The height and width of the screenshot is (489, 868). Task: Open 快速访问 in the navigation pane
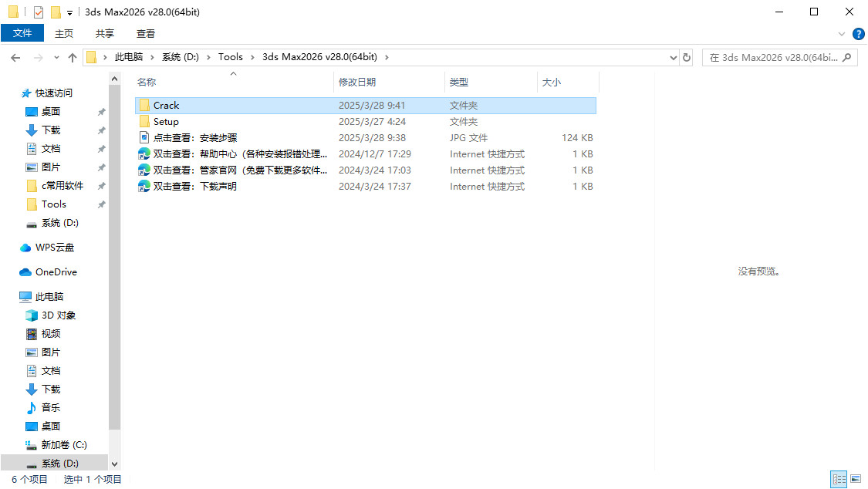coord(54,93)
